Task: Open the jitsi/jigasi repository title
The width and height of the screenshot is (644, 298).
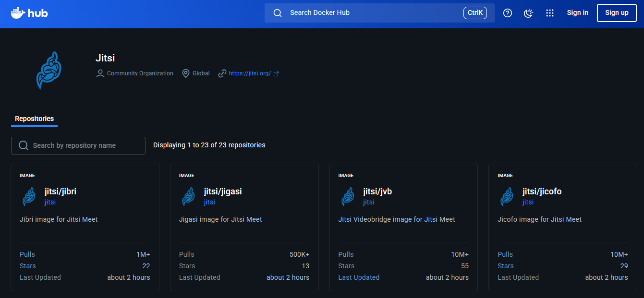Action: (x=223, y=191)
